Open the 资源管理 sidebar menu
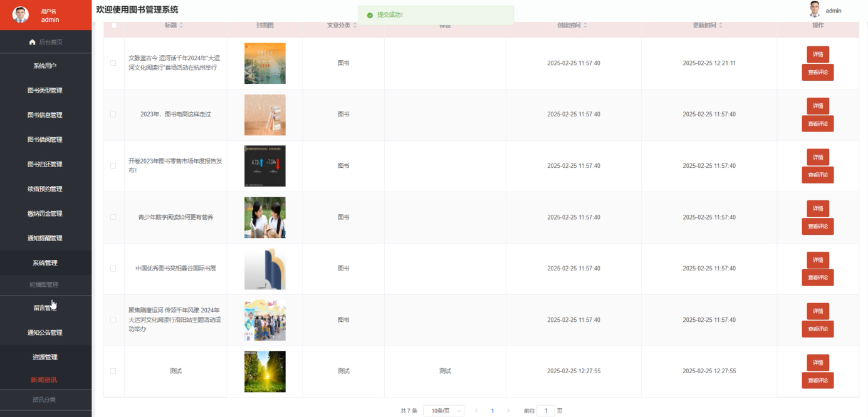Viewport: 868px width, 417px height. pyautogui.click(x=46, y=358)
